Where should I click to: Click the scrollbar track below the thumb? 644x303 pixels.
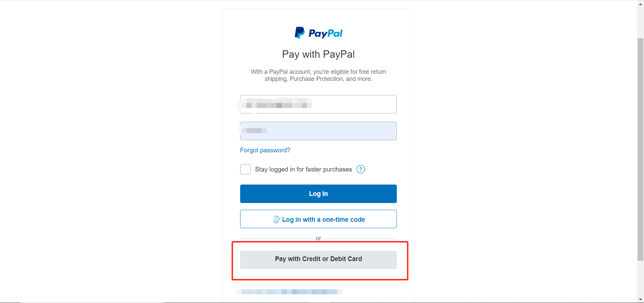[640, 278]
